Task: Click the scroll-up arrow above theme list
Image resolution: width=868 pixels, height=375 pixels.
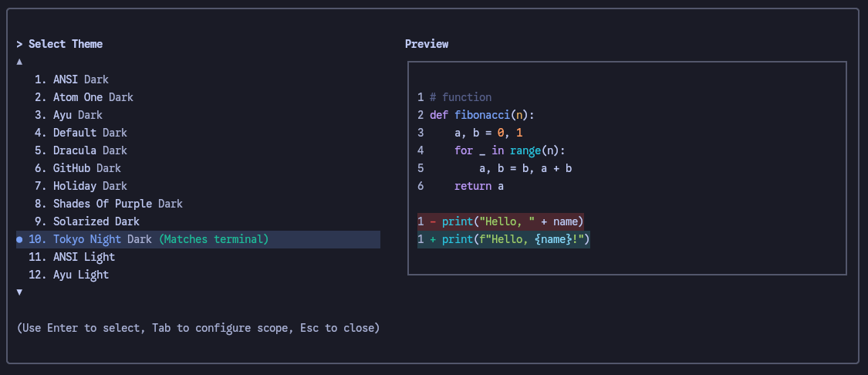Action: (19, 62)
